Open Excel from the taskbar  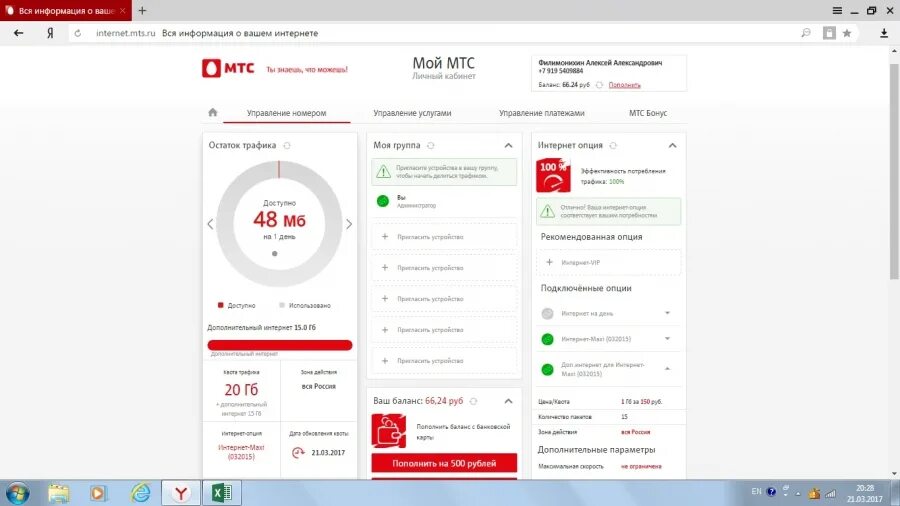click(x=222, y=493)
